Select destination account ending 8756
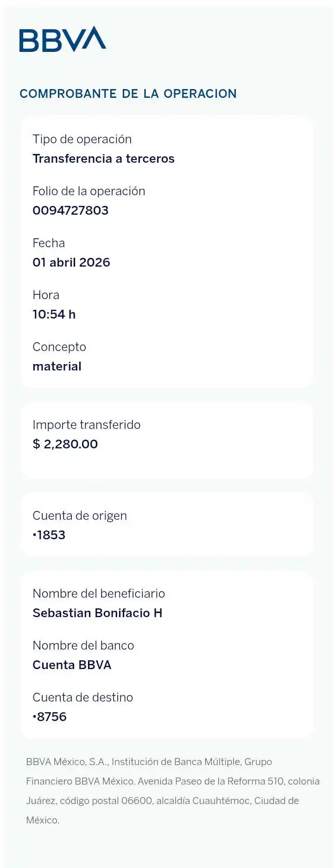The width and height of the screenshot is (334, 868). click(50, 717)
